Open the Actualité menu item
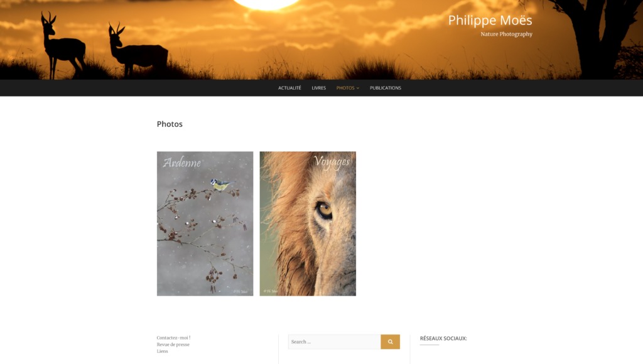 [289, 88]
